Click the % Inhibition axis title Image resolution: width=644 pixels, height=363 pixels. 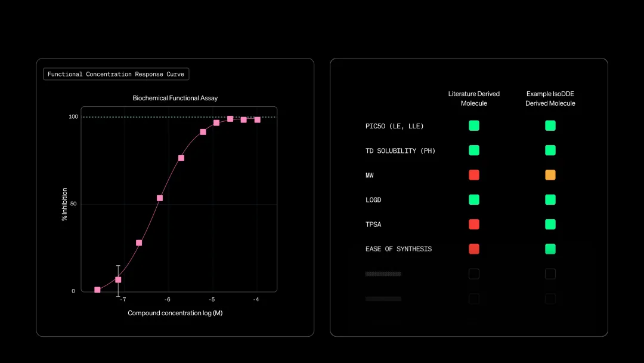pos(64,204)
